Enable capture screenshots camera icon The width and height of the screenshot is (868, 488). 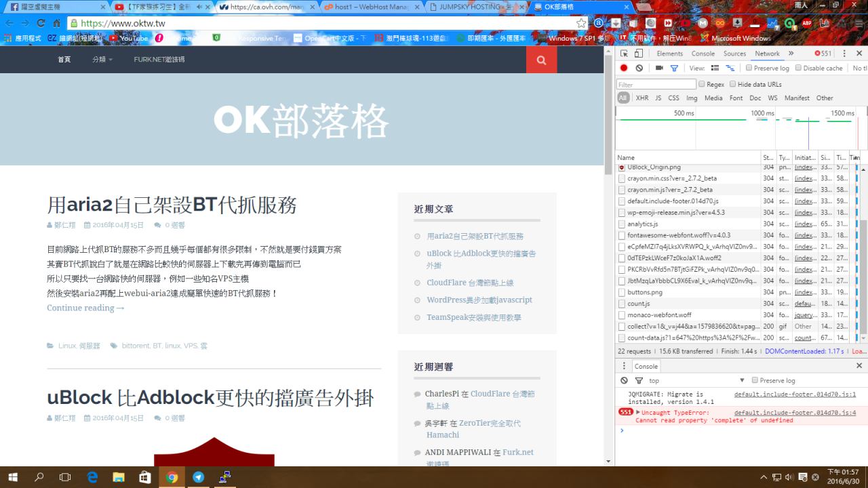(x=658, y=68)
